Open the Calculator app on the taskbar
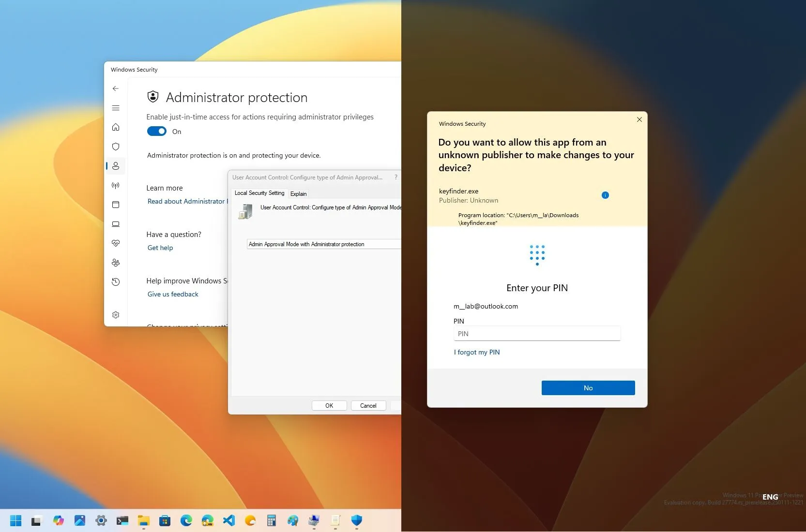 click(x=271, y=520)
